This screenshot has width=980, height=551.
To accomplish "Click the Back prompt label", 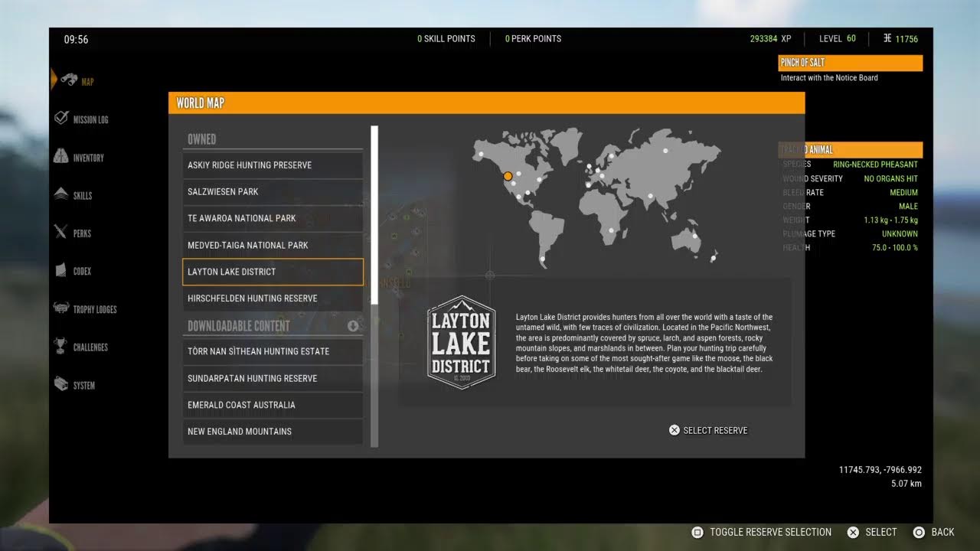I will (x=942, y=532).
